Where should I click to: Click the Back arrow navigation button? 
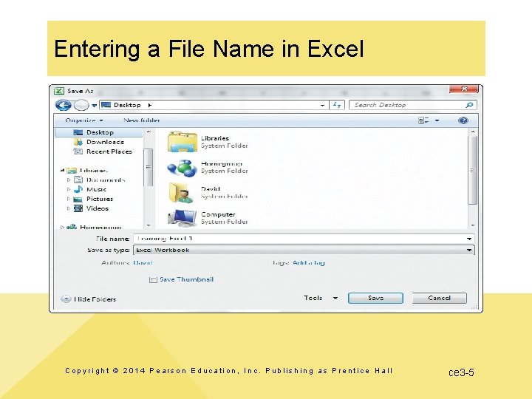tap(63, 105)
